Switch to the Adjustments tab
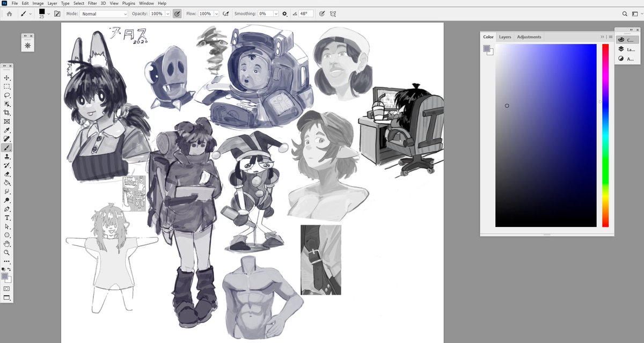 click(529, 37)
